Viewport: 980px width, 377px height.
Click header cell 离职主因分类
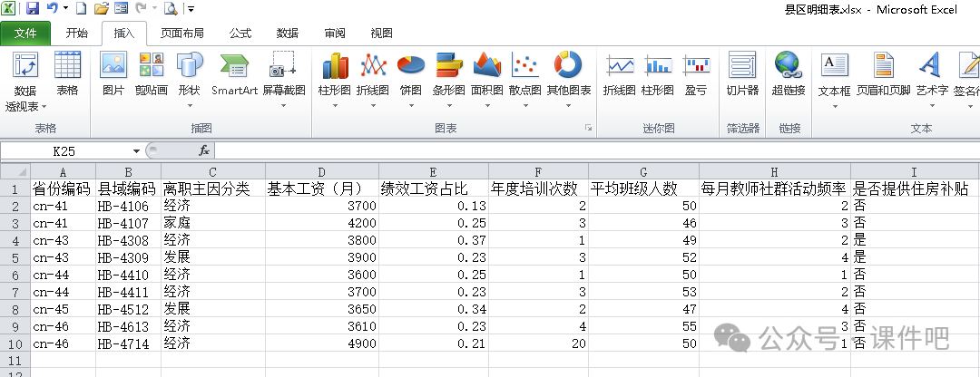click(213, 188)
